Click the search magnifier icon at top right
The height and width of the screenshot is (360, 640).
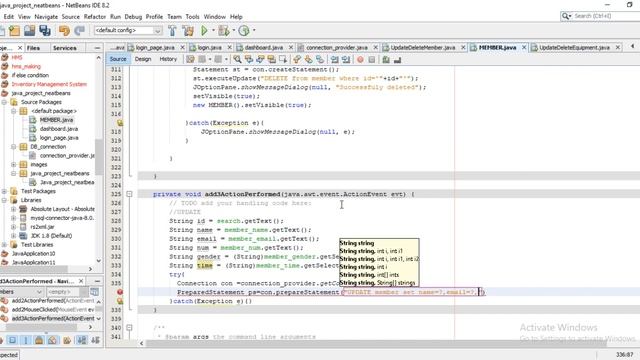tap(566, 16)
